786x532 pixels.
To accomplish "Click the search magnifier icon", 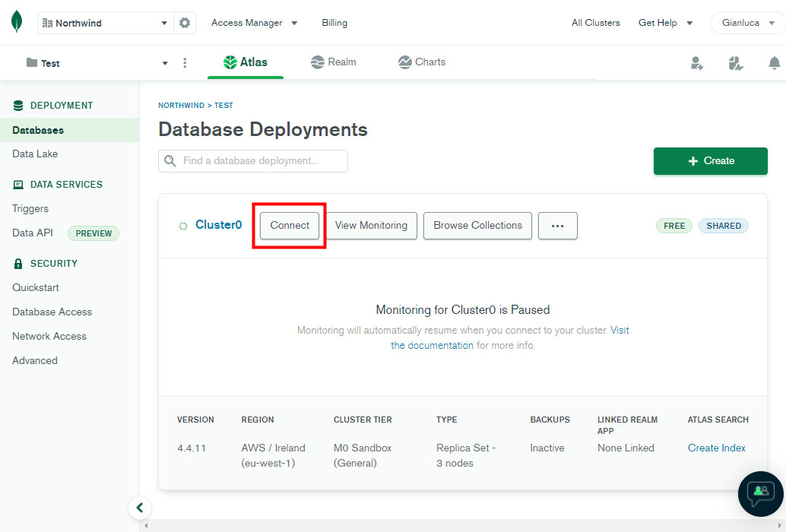I will click(x=170, y=161).
